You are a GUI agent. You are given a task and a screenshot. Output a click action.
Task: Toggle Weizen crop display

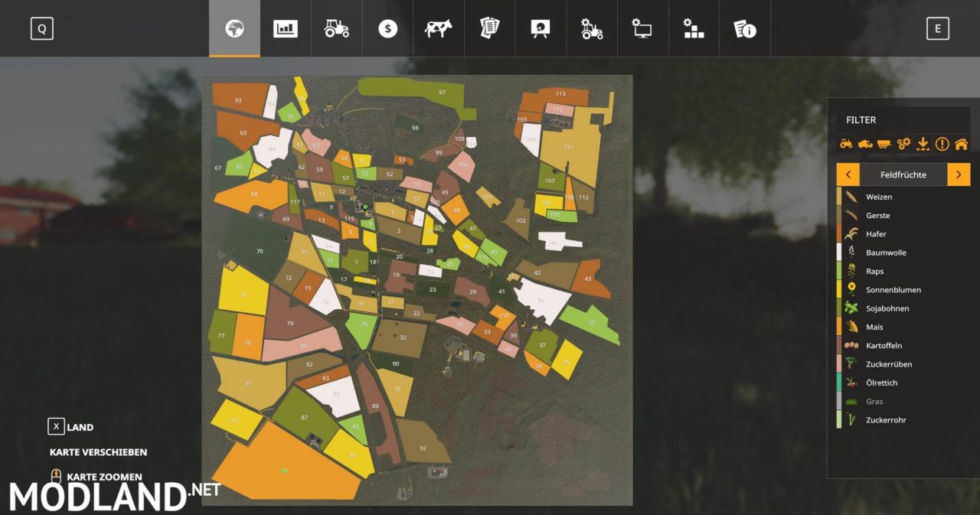tap(903, 197)
